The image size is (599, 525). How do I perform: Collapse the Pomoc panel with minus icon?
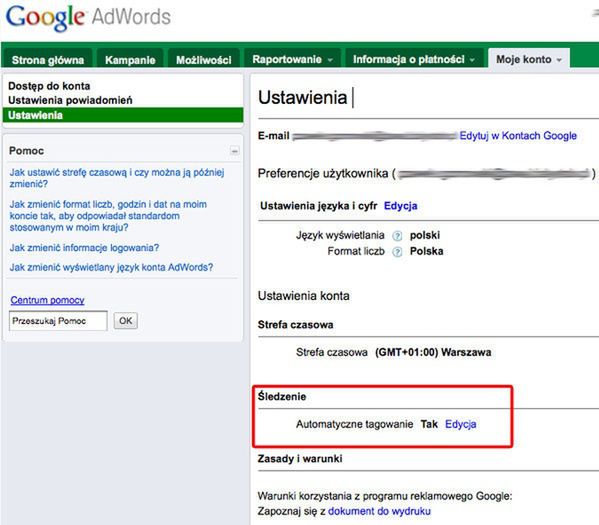click(x=235, y=151)
